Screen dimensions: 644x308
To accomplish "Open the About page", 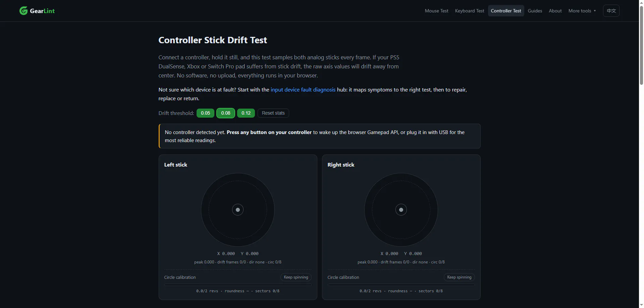I will pos(555,11).
